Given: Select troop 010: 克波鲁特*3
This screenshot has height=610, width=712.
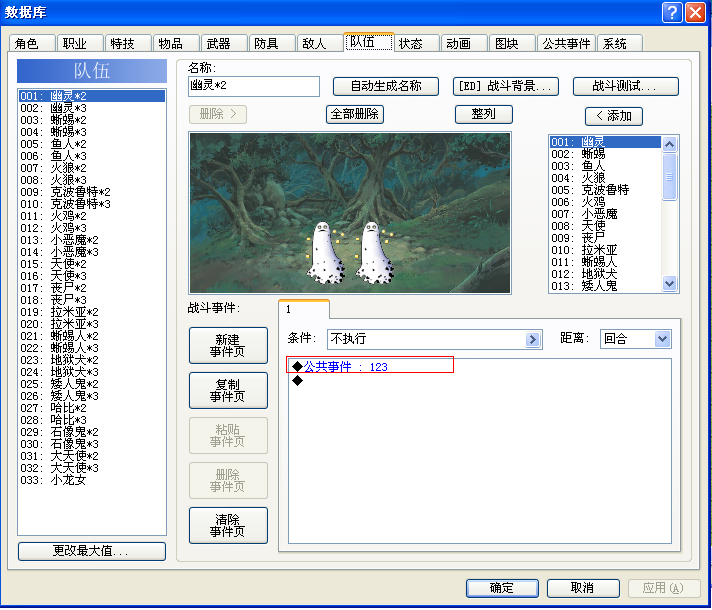Looking at the screenshot, I should click(x=92, y=204).
